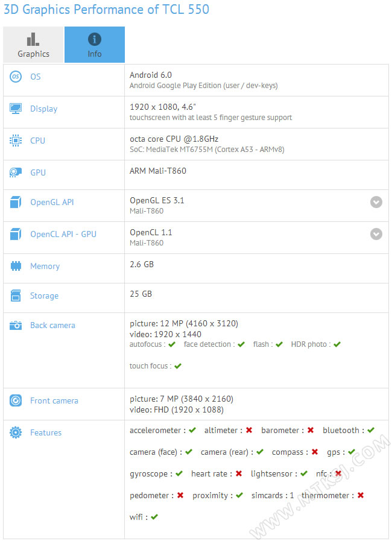Click the flash green check mark
Image resolution: width=392 pixels, height=541 pixels.
279,344
